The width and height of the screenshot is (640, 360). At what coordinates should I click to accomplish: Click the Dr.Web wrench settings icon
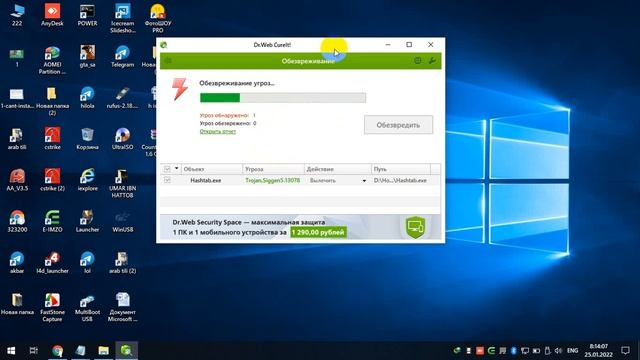point(432,61)
